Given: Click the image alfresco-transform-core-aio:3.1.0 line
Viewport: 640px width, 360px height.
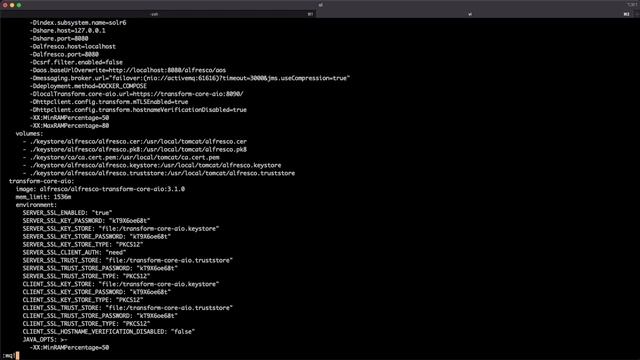Looking at the screenshot, I should 100,189.
